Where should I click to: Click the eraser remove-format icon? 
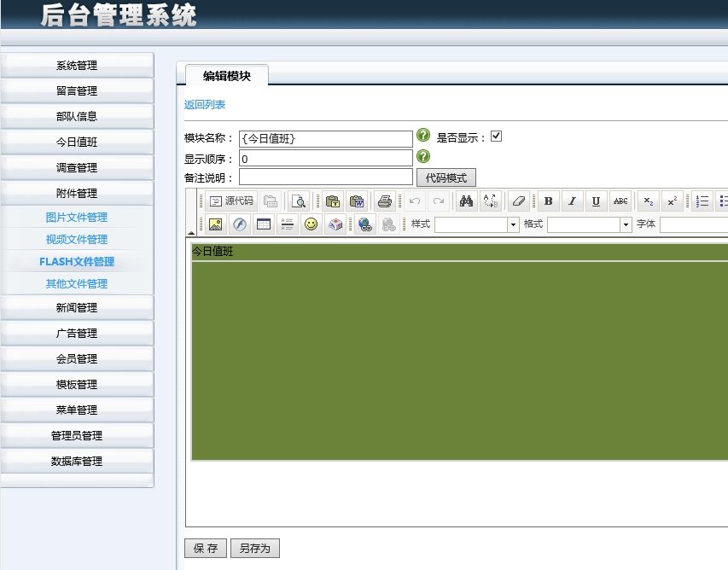point(518,201)
